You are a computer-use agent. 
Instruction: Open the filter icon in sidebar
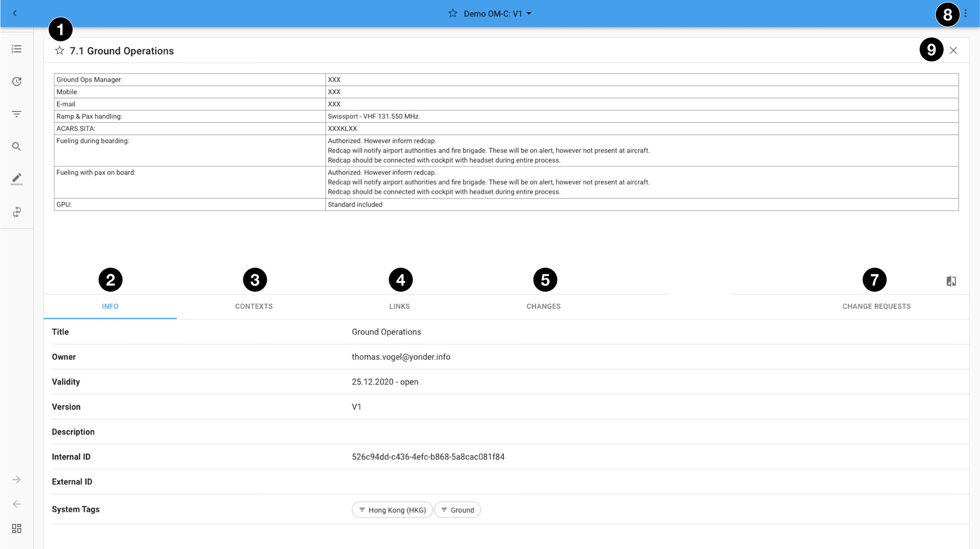(x=17, y=114)
